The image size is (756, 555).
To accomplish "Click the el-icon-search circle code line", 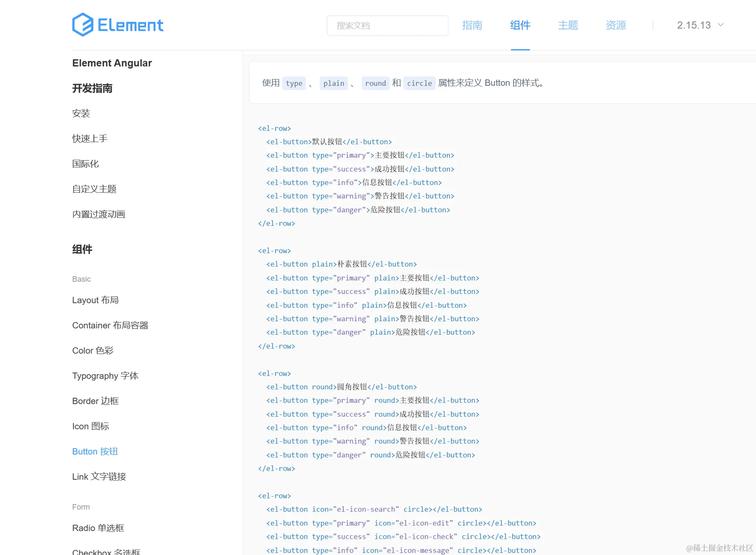I will (374, 509).
